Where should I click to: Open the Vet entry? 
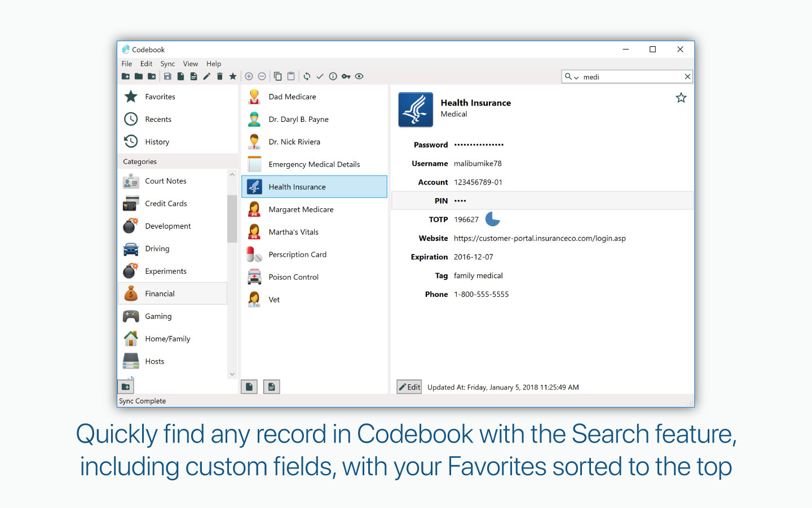(315, 300)
